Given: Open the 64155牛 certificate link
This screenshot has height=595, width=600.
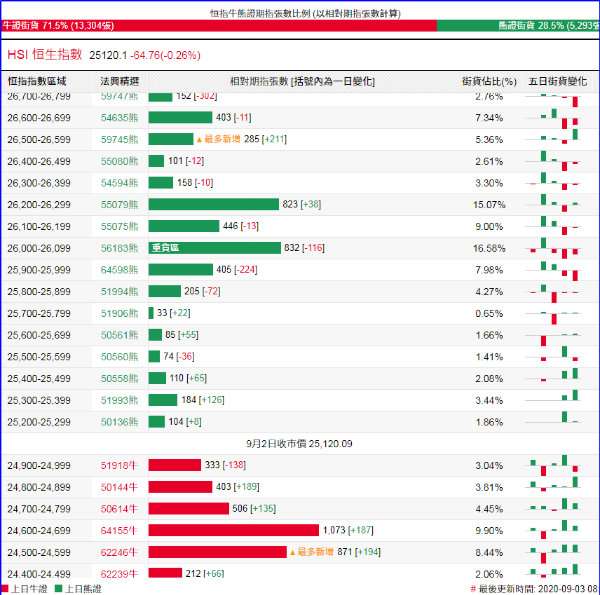Looking at the screenshot, I should click(119, 530).
